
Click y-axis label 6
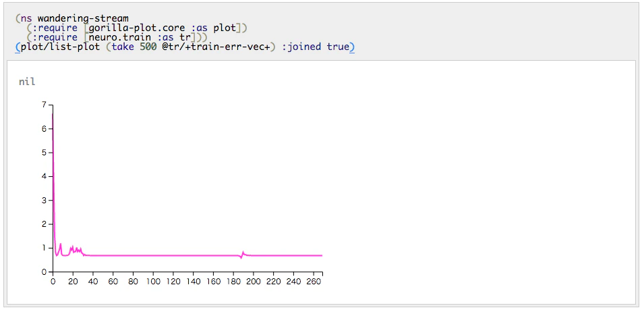coord(45,129)
